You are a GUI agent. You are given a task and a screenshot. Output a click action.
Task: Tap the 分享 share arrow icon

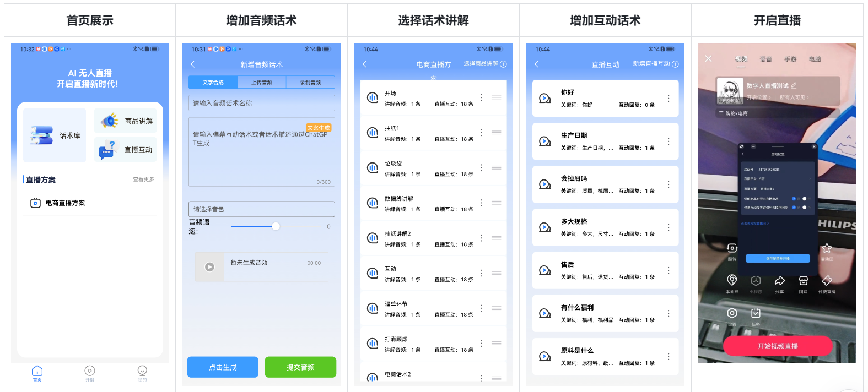coord(779,280)
